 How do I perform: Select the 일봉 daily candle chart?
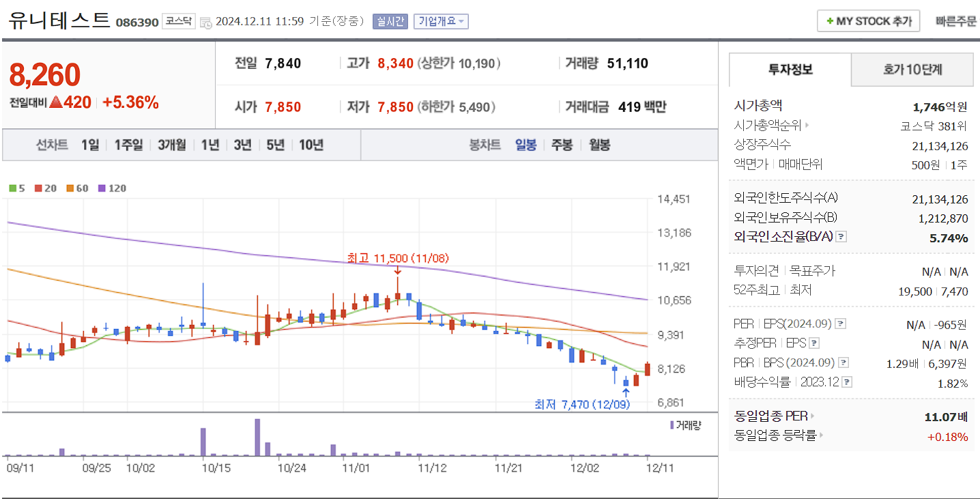525,145
